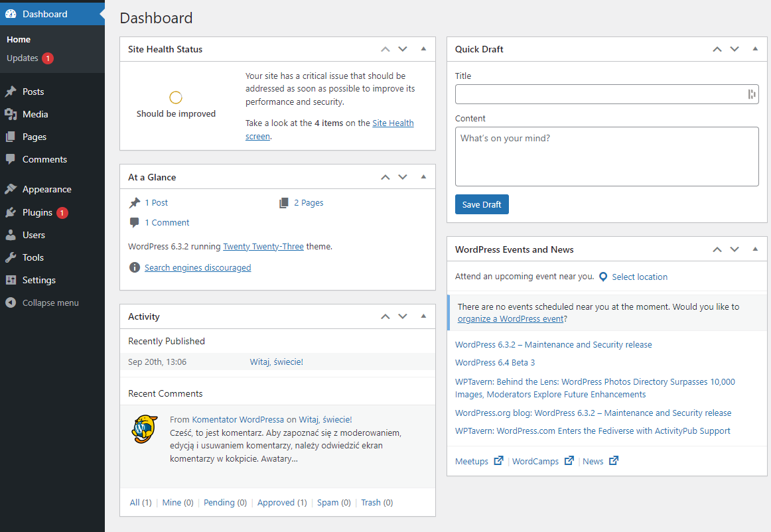The height and width of the screenshot is (532, 771).
Task: Filter comments by Trash (0)
Action: point(377,503)
